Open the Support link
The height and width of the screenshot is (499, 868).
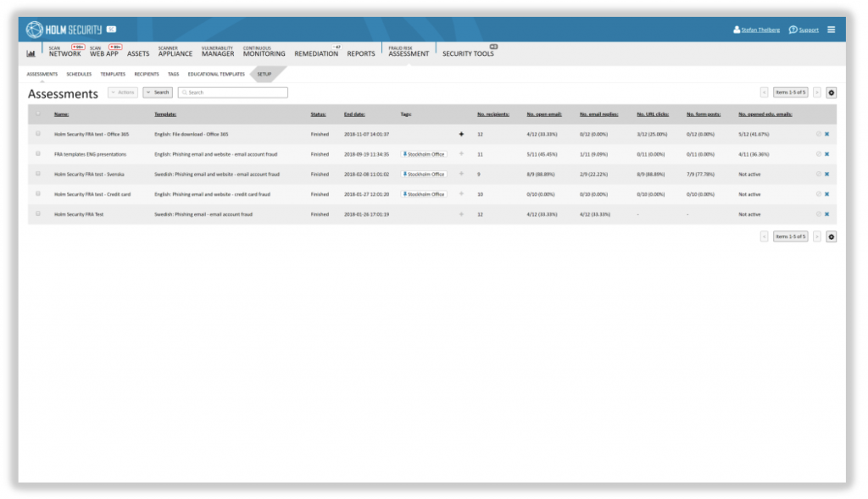804,30
